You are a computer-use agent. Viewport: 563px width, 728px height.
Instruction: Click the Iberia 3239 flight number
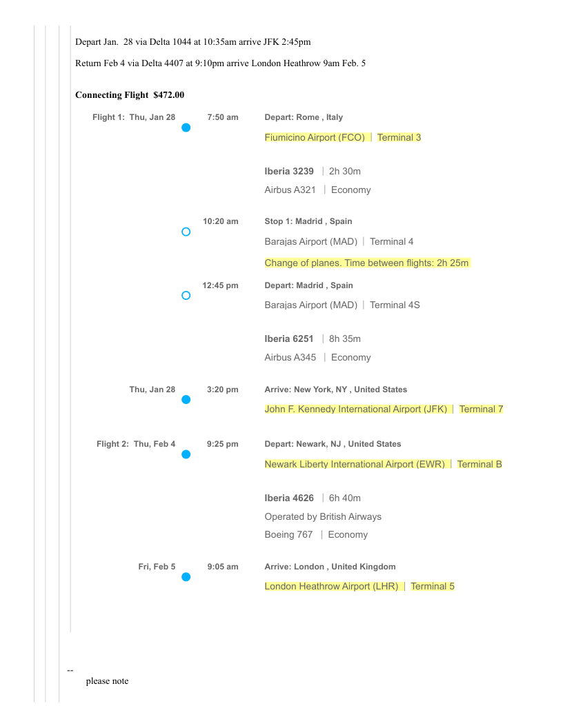289,171
